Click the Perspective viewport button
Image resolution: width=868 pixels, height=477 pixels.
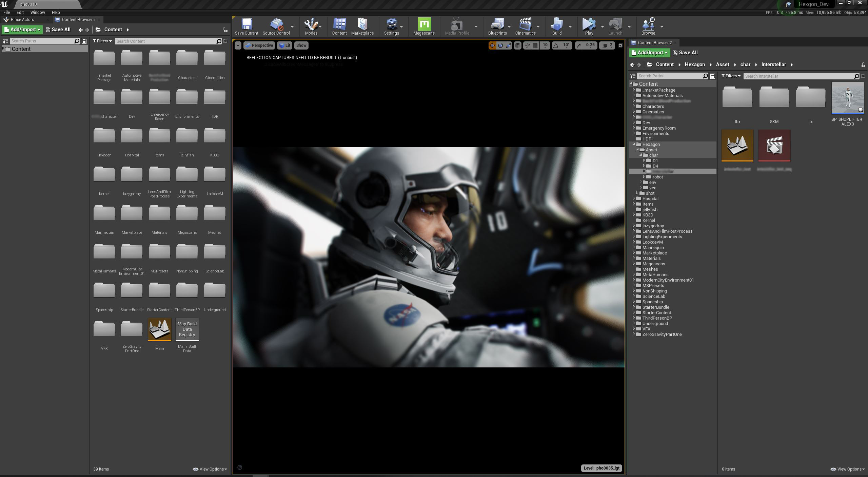point(259,45)
